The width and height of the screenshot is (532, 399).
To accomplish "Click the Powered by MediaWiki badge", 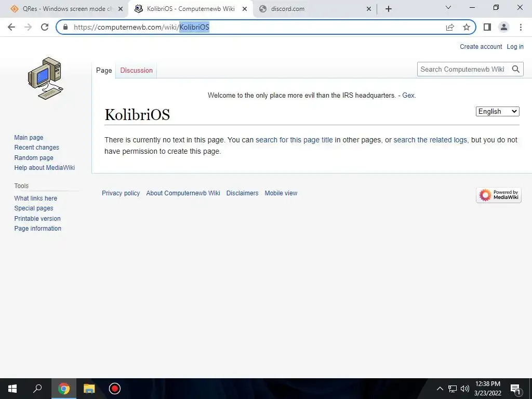I will [498, 195].
